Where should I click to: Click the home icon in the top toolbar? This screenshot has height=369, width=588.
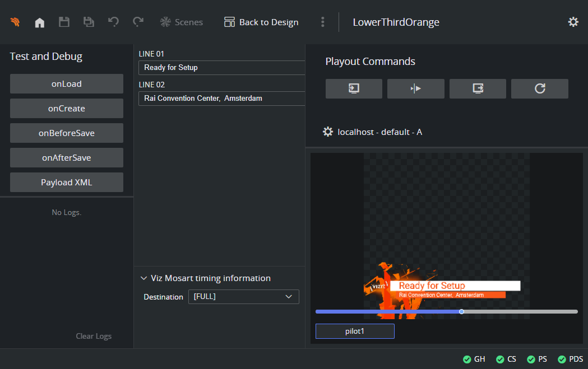pos(40,22)
